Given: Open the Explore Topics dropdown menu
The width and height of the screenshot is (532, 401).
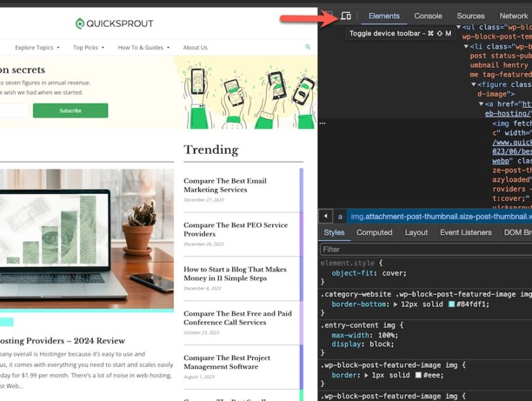Looking at the screenshot, I should 37,48.
